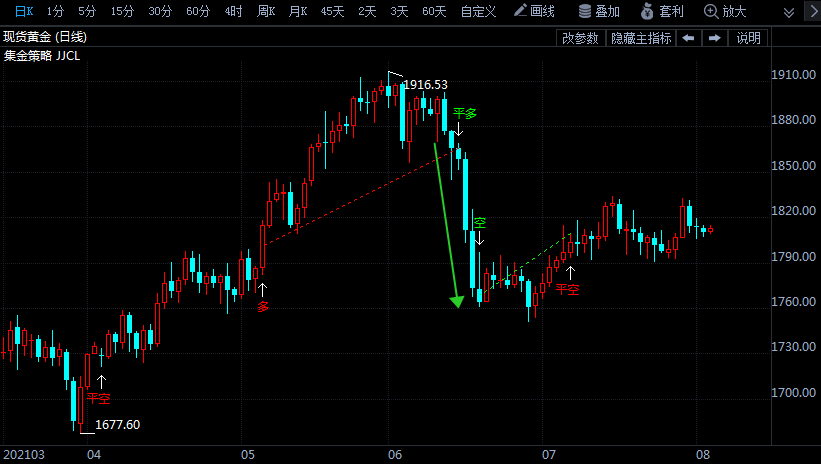Click the 07 month axis label
The width and height of the screenshot is (821, 464).
coord(548,455)
